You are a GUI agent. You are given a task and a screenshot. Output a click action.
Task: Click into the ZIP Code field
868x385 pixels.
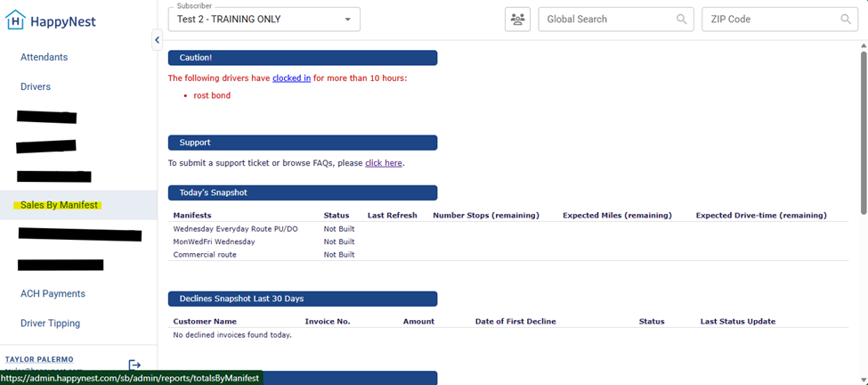[x=770, y=19]
